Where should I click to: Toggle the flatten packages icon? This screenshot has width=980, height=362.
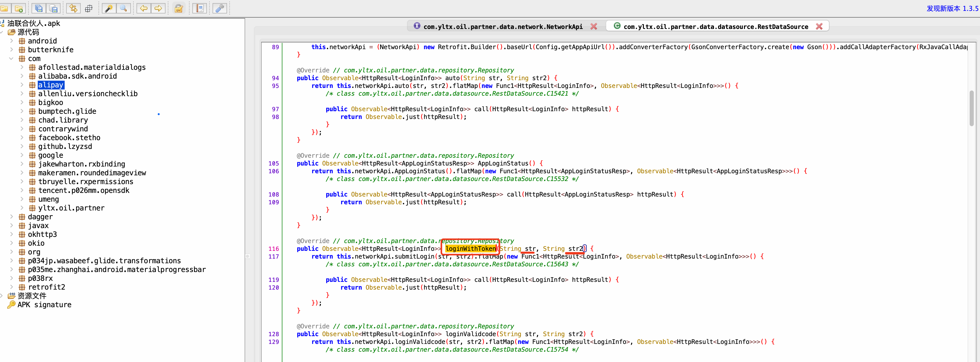(x=89, y=8)
